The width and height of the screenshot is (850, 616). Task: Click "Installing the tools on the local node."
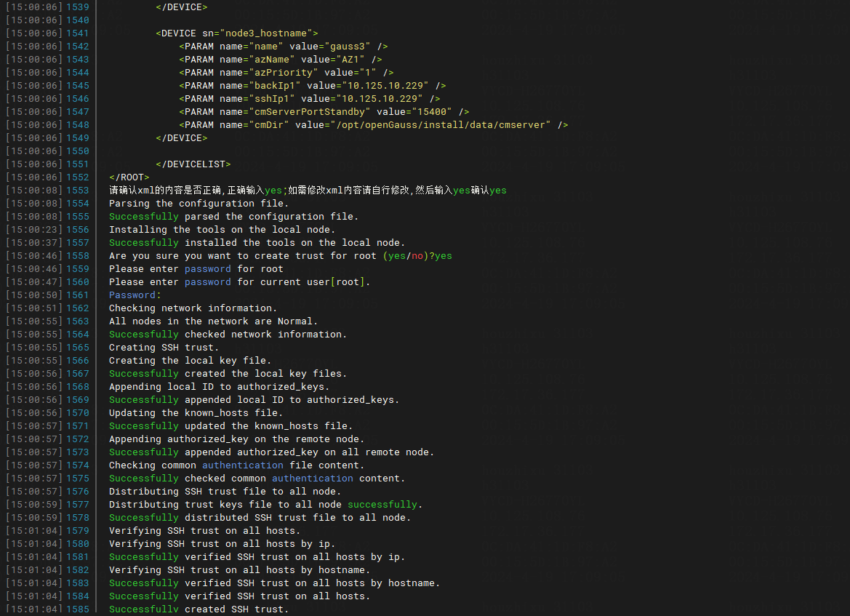coord(222,229)
